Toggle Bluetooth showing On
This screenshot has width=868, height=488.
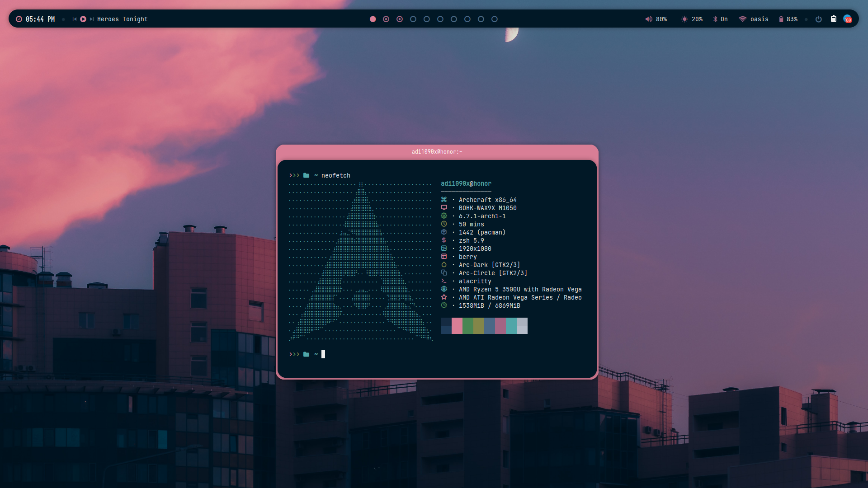point(720,19)
